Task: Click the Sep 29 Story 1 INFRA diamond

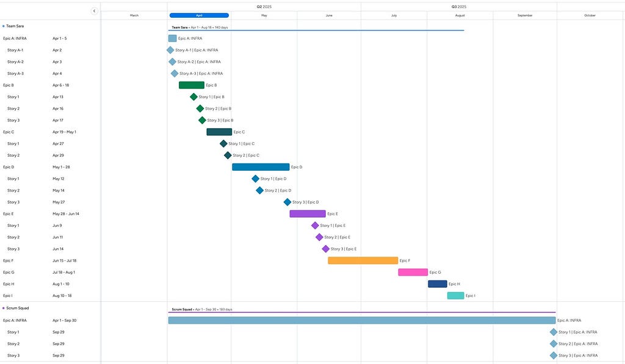Action: [x=553, y=332]
